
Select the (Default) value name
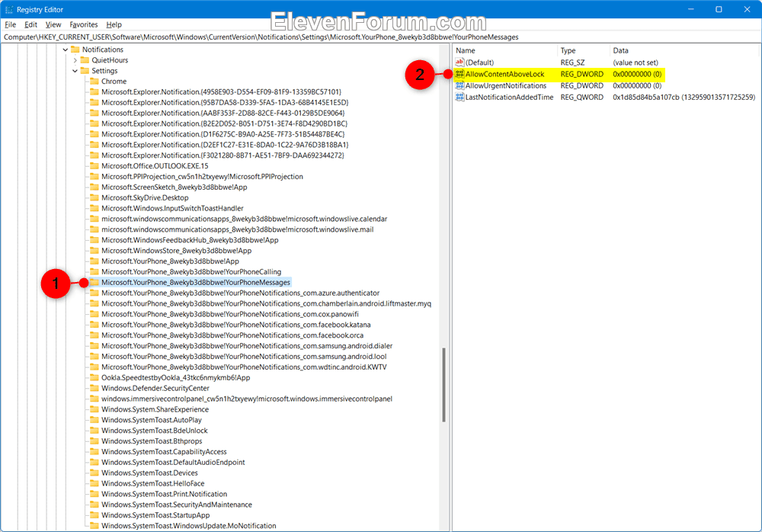[x=479, y=62]
